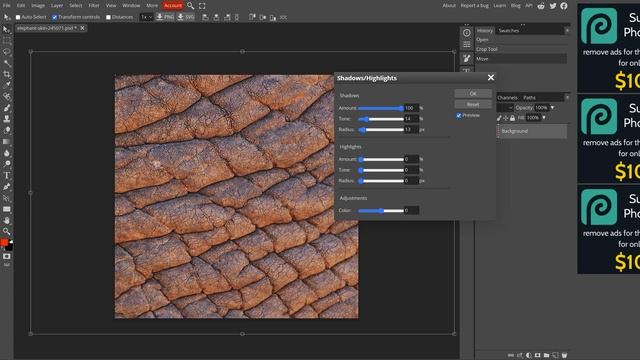Open the 1x export scale dropdown
This screenshot has height=360, width=640.
tap(146, 17)
